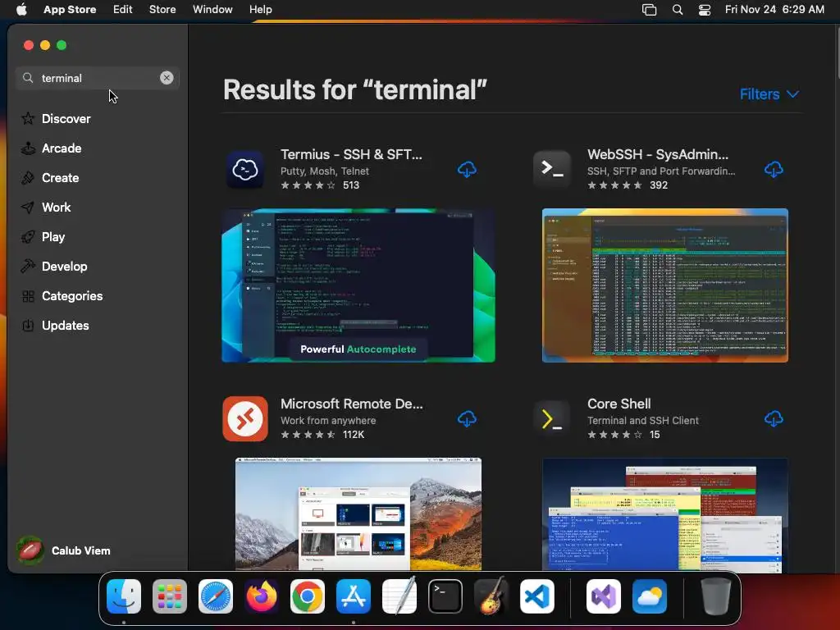Launch Visual Studio Code from the Dock
The height and width of the screenshot is (630, 840).
[x=537, y=596]
